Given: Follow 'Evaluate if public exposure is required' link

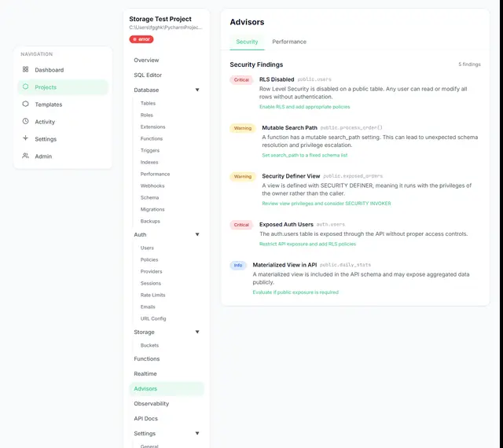Looking at the screenshot, I should pyautogui.click(x=296, y=292).
